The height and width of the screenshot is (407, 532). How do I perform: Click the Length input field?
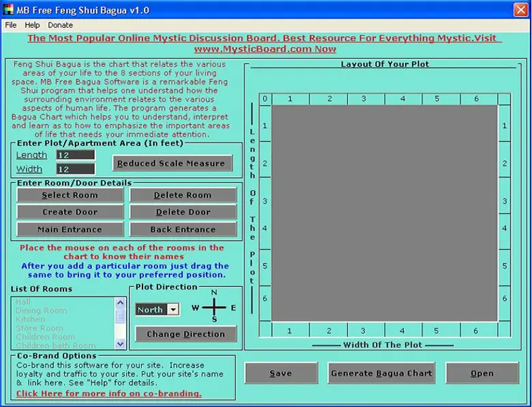click(76, 155)
